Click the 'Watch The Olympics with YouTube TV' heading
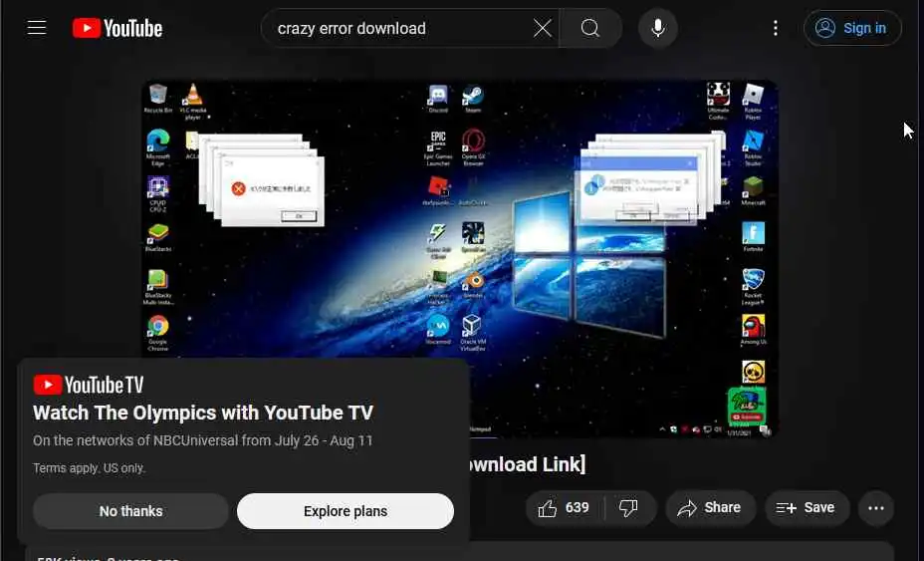924x561 pixels. point(203,413)
